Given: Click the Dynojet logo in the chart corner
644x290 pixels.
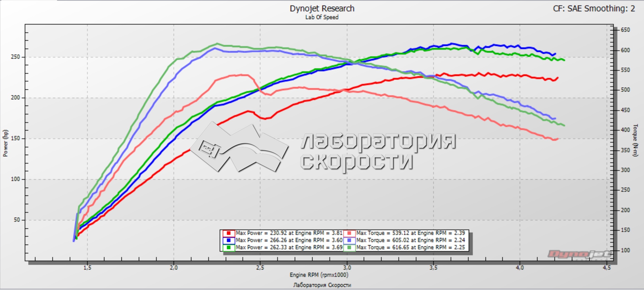Looking at the screenshot, I should 579,255.
